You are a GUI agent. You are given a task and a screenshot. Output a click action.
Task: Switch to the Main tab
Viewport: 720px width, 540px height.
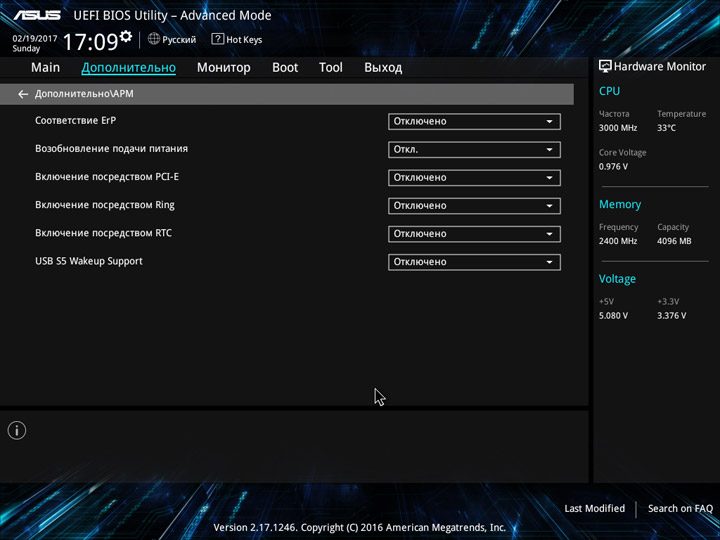tap(45, 68)
